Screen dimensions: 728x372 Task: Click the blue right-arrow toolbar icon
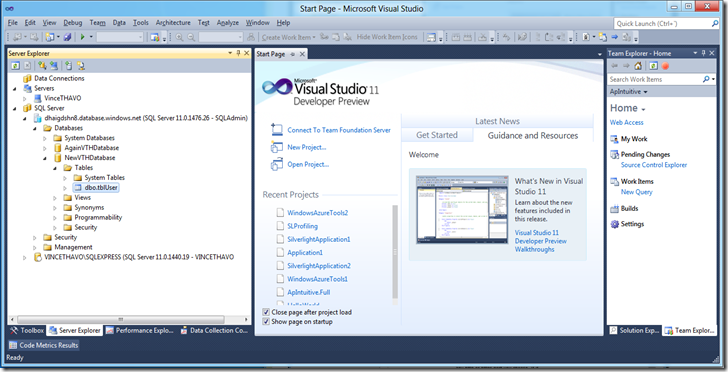point(615,37)
